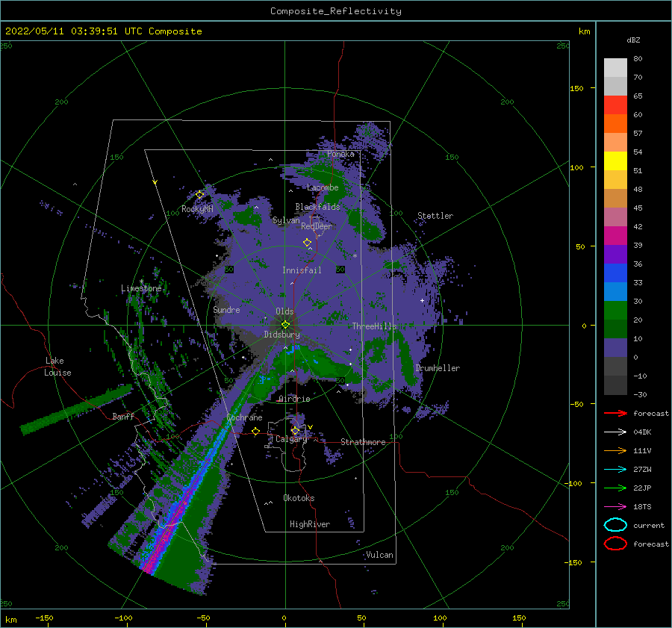The image size is (672, 628).
Task: Click the -150 value on bottom axis
Action: tap(44, 618)
